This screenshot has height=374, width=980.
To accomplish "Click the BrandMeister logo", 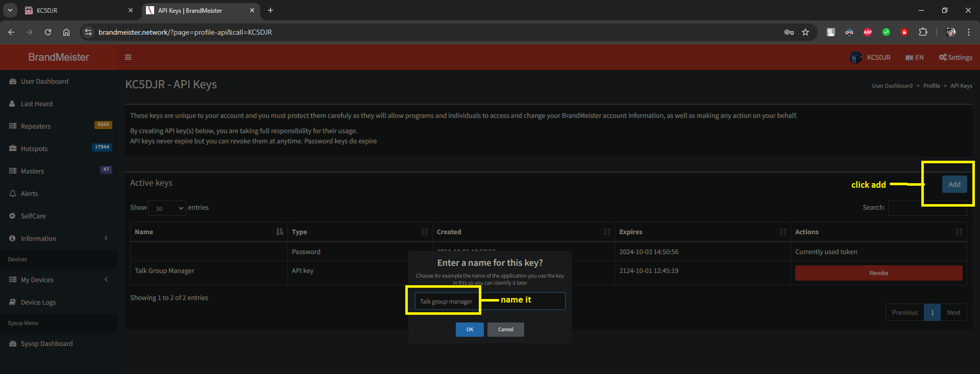I will coord(59,57).
